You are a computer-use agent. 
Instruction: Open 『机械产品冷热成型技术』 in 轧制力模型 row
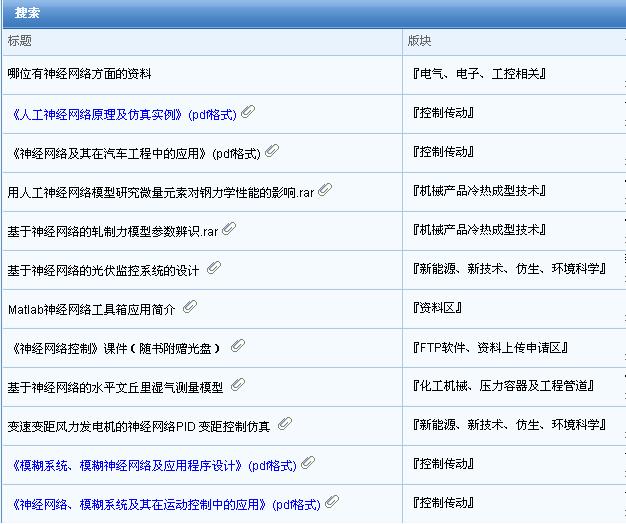(479, 230)
